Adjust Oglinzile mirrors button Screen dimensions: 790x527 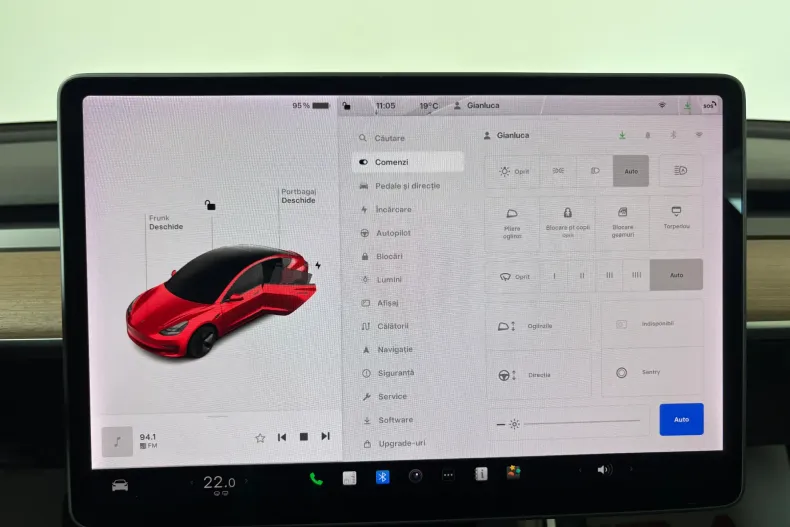coord(538,326)
